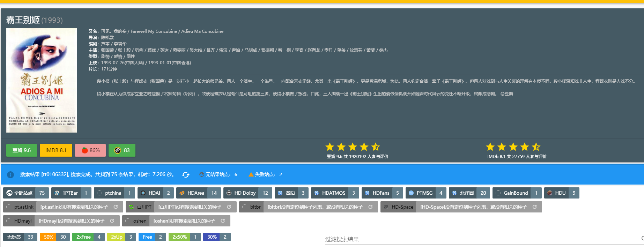Retry search on HDmayi
Image resolution: width=644 pixels, height=247 pixels.
(x=112, y=221)
